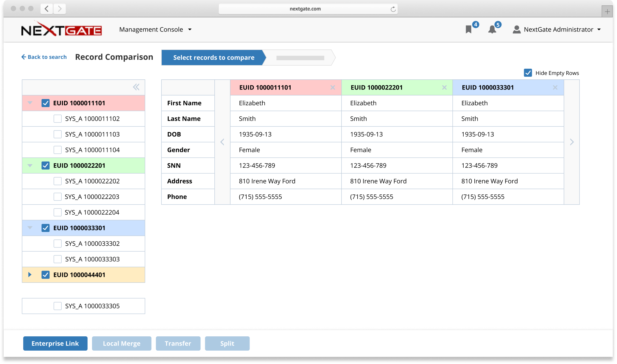The height and width of the screenshot is (364, 617).
Task: Remove EUID 1000011101 column with X
Action: click(333, 87)
